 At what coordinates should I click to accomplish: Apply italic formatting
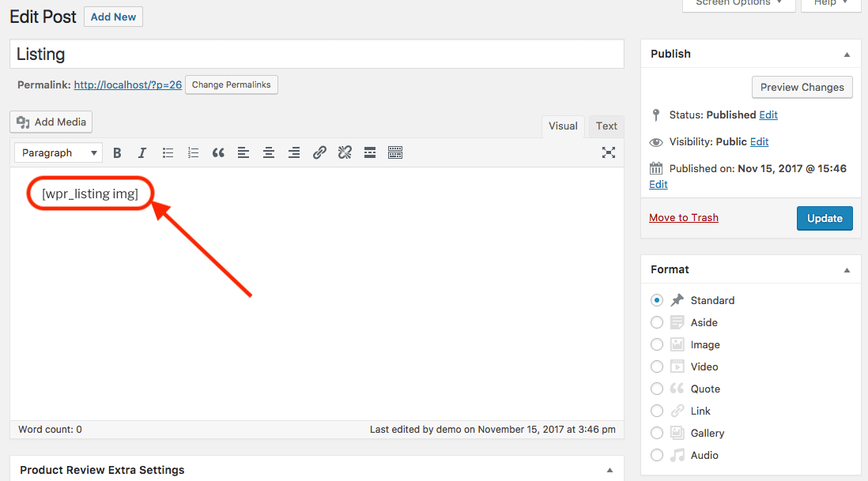pyautogui.click(x=142, y=153)
